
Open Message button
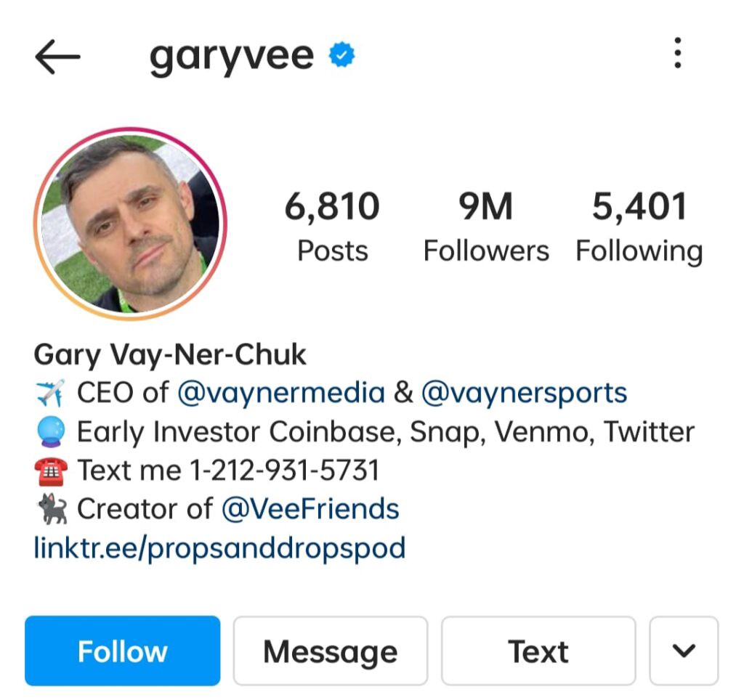tap(331, 651)
